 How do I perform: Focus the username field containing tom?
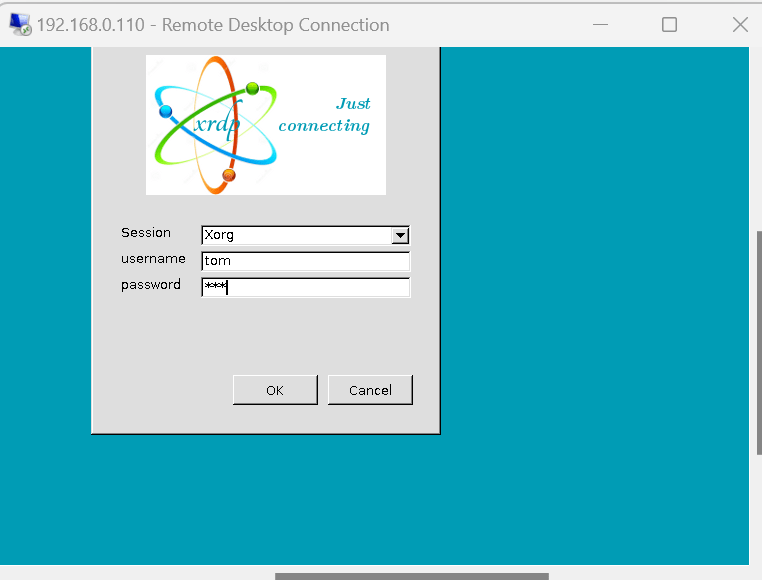[305, 261]
